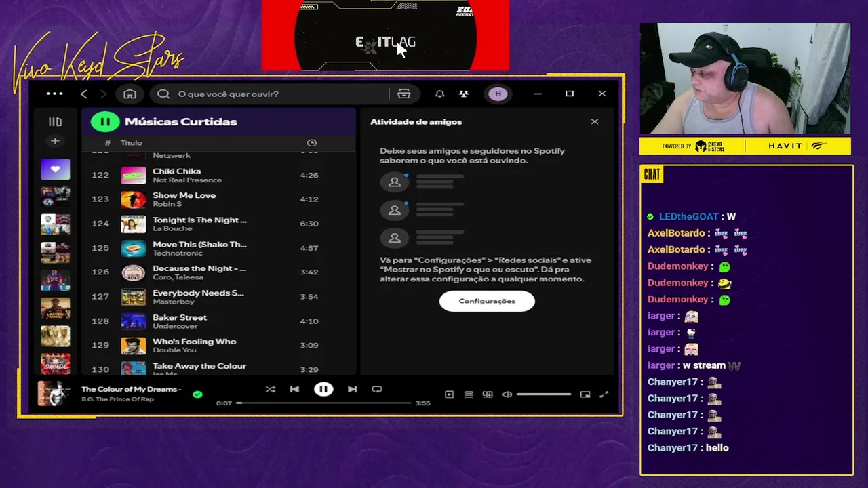Toggle repeat mode
Image resolution: width=868 pixels, height=488 pixels.
[x=377, y=390]
